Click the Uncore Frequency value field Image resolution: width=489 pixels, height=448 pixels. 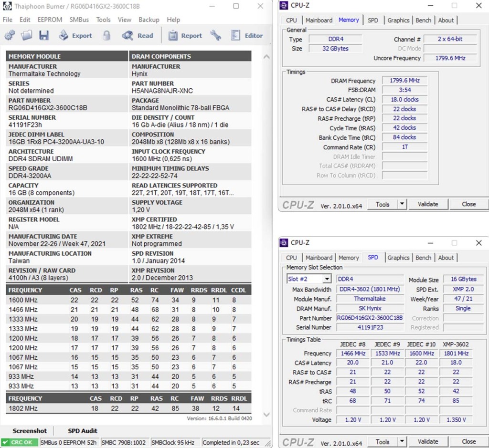(450, 58)
